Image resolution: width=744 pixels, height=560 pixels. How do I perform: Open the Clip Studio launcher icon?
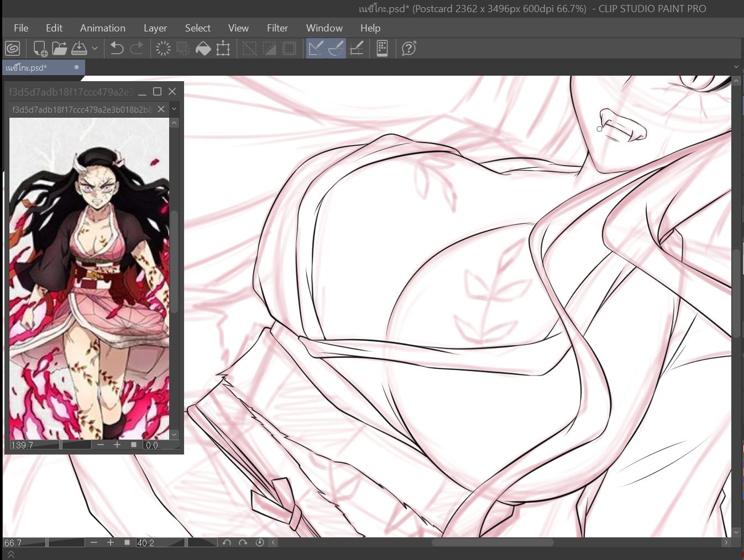coord(13,49)
